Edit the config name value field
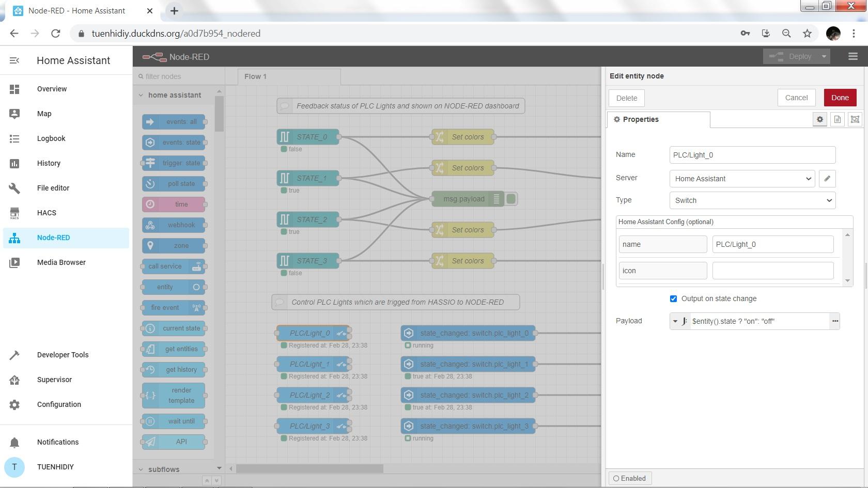This screenshot has width=868, height=488. click(x=773, y=244)
